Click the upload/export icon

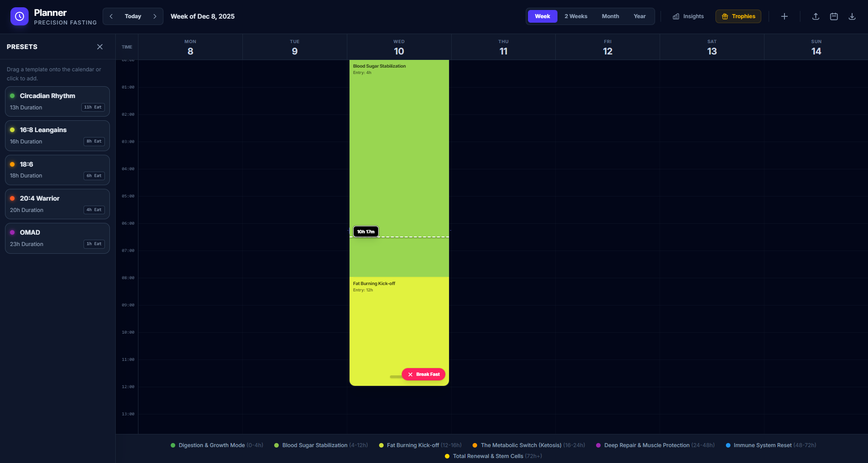(x=815, y=16)
